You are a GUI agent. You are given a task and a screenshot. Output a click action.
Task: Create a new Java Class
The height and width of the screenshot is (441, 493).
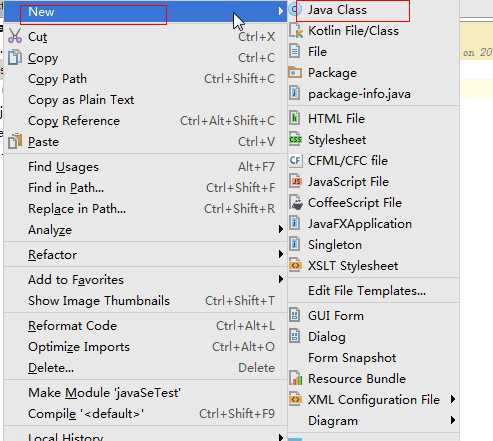373,10
